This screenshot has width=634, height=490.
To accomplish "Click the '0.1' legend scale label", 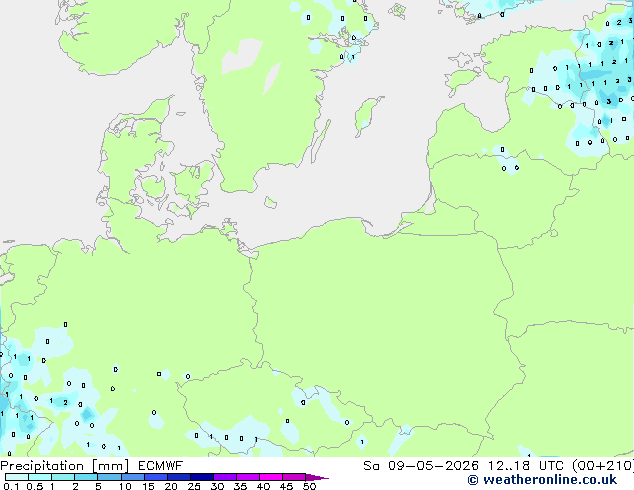I will [11, 486].
